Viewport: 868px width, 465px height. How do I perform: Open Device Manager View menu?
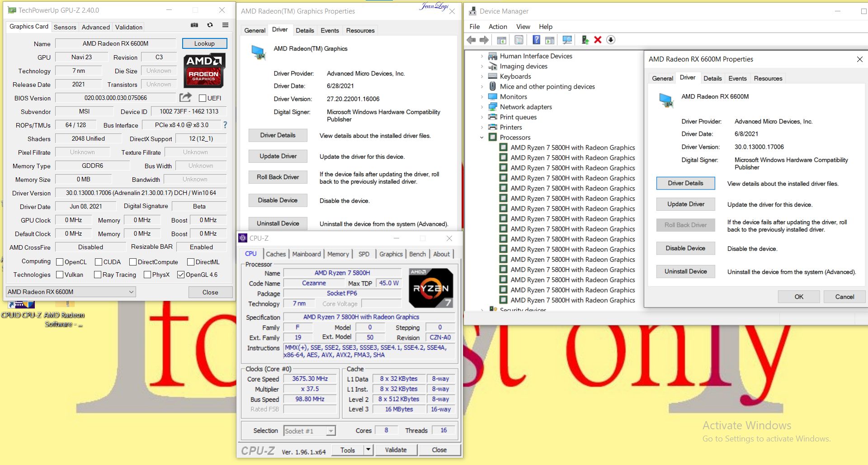coord(523,26)
